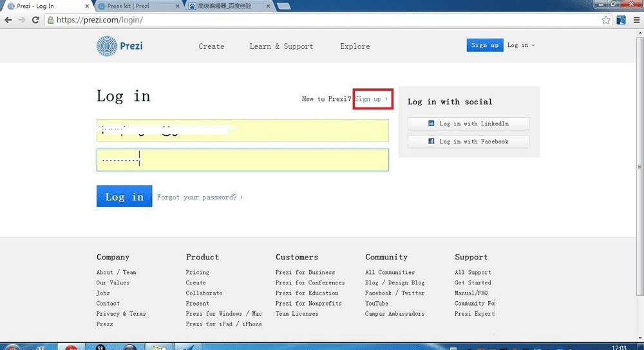Open Team Licenses footer link

point(297,313)
